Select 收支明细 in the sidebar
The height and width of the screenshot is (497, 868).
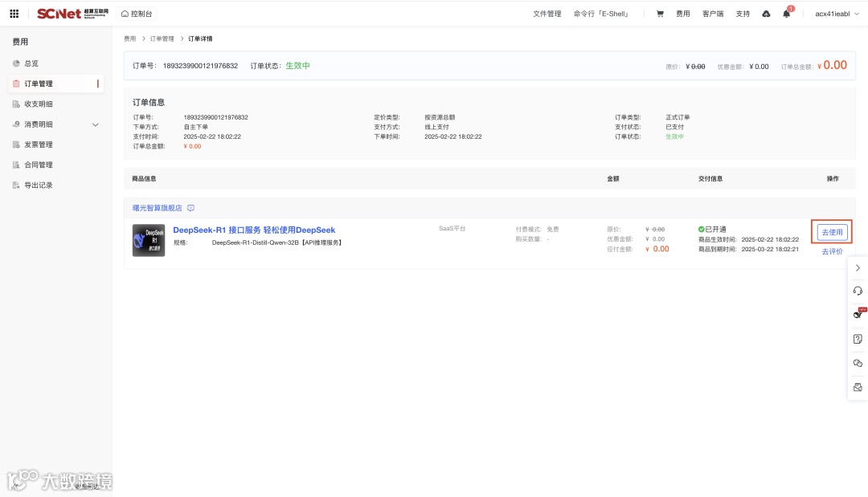point(39,104)
